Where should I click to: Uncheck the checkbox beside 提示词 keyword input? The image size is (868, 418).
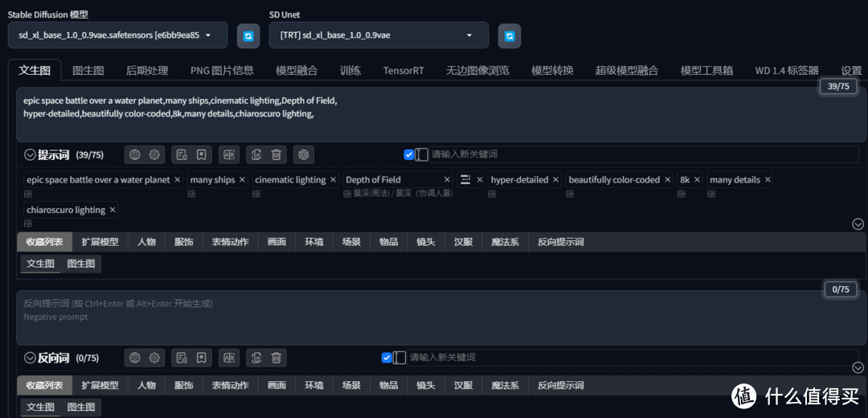click(409, 154)
